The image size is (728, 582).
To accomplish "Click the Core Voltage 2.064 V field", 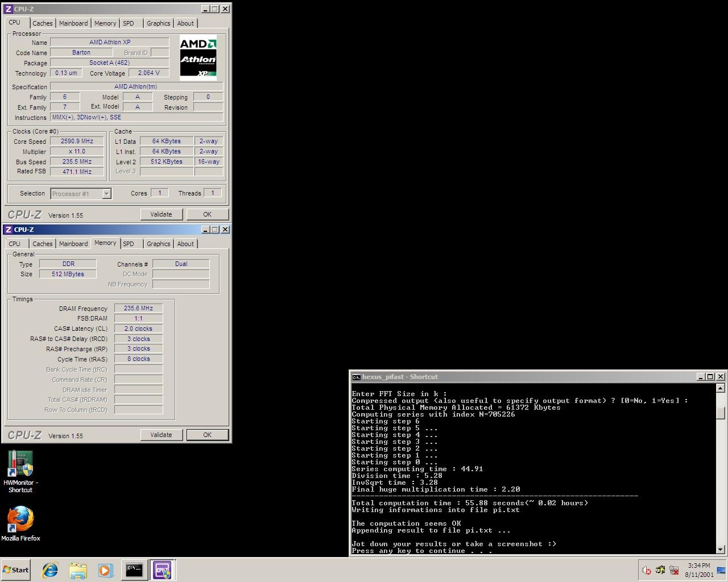I will (x=149, y=73).
